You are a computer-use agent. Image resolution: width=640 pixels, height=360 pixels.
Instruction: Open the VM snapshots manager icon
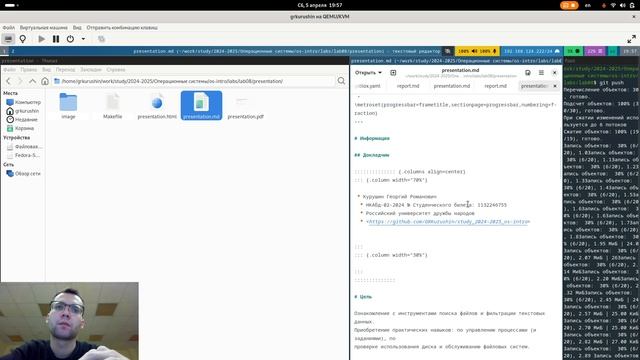click(101, 39)
